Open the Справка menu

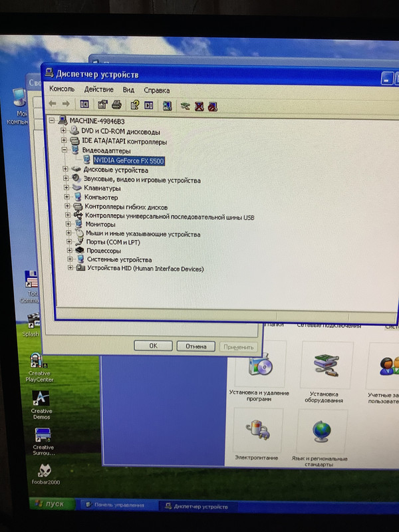tap(156, 90)
